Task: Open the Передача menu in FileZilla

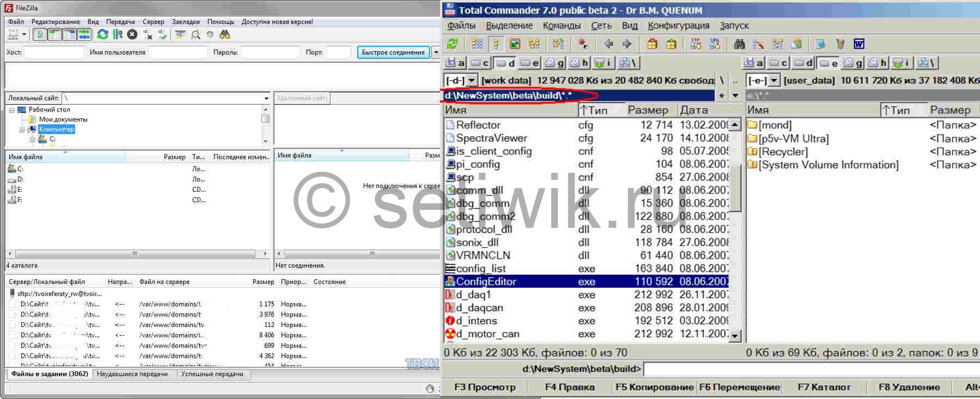Action: tap(120, 22)
